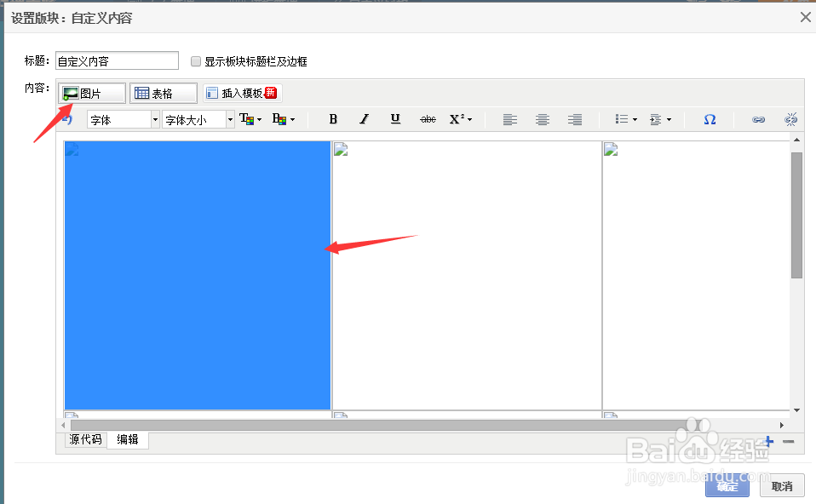Enable 显示板块标题栏及边框 checkbox
This screenshot has width=816, height=504.
[196, 61]
